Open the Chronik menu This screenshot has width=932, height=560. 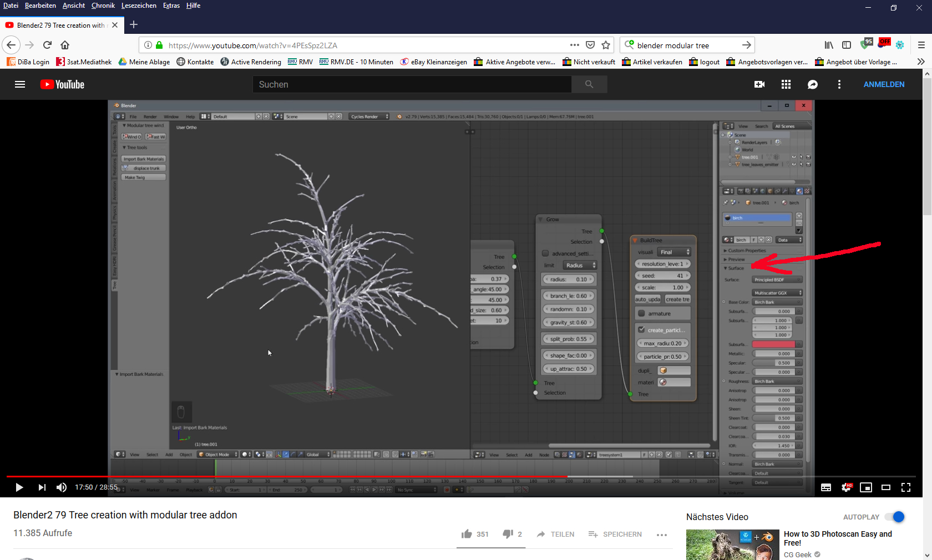click(103, 6)
